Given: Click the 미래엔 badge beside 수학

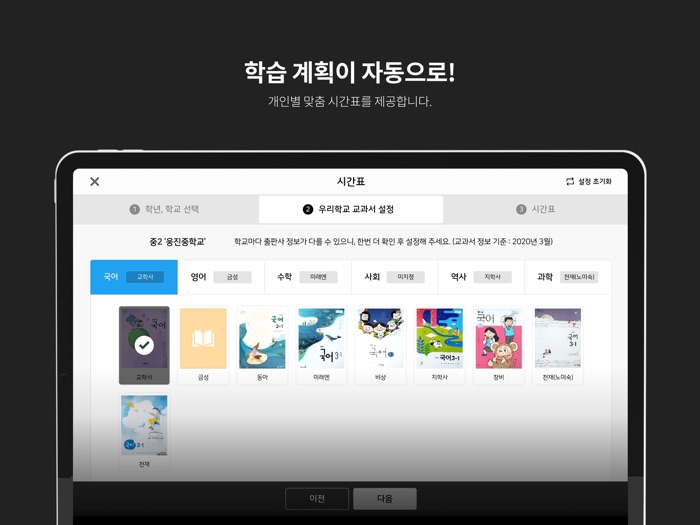Looking at the screenshot, I should pyautogui.click(x=318, y=277).
